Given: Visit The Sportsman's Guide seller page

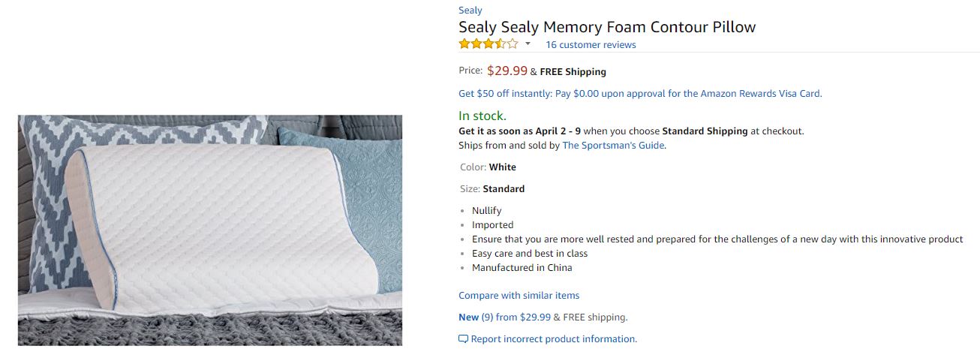Looking at the screenshot, I should pos(613,146).
